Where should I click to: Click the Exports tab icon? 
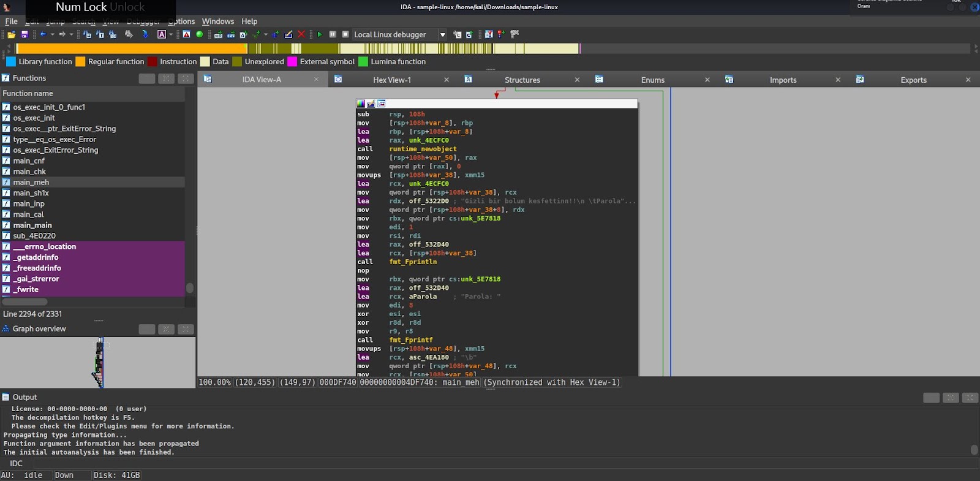click(x=860, y=79)
